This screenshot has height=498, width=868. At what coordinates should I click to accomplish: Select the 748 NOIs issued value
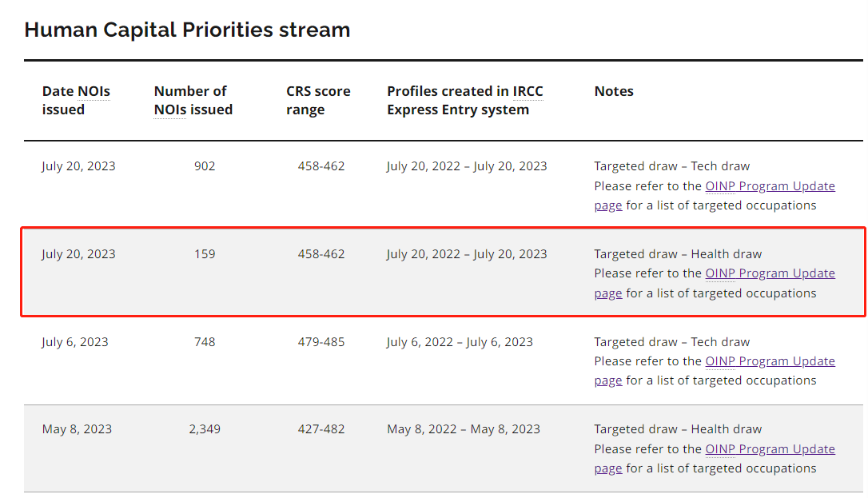click(205, 342)
